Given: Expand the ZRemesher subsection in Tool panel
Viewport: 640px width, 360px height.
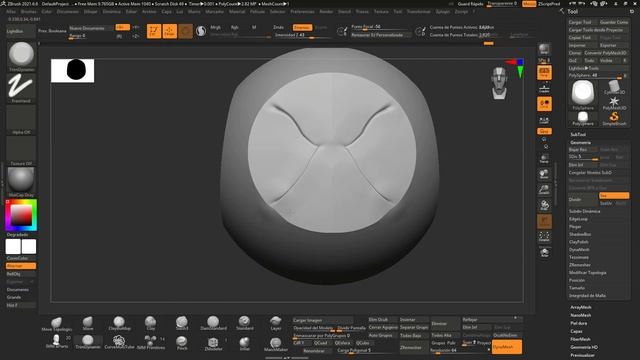Looking at the screenshot, I should [x=580, y=265].
